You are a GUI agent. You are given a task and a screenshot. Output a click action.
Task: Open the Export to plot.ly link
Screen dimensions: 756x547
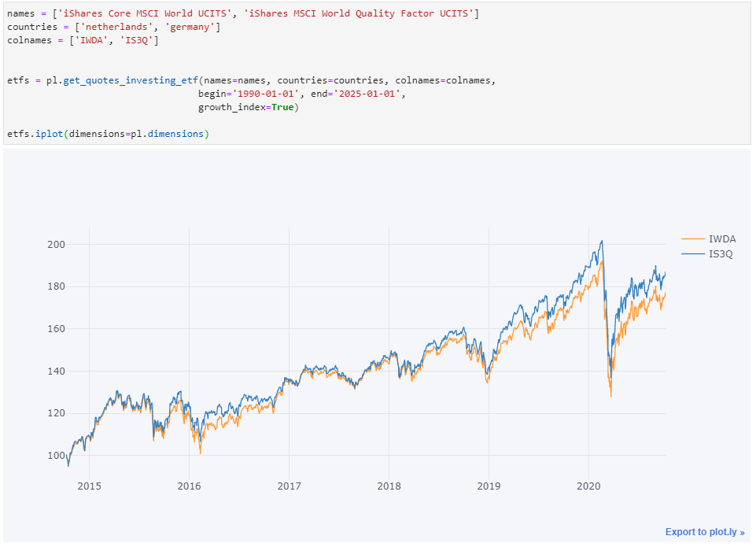(x=704, y=532)
